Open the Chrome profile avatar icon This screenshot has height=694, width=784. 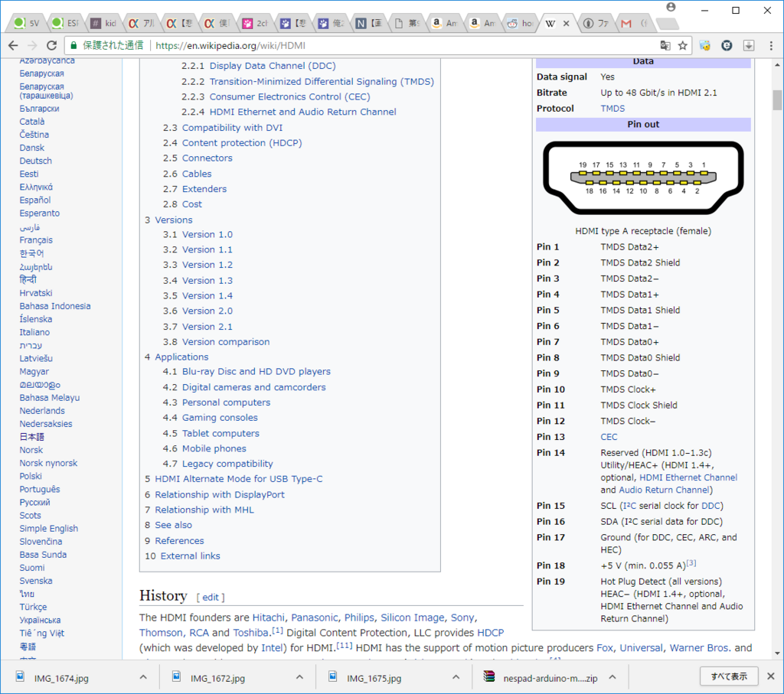click(x=671, y=7)
